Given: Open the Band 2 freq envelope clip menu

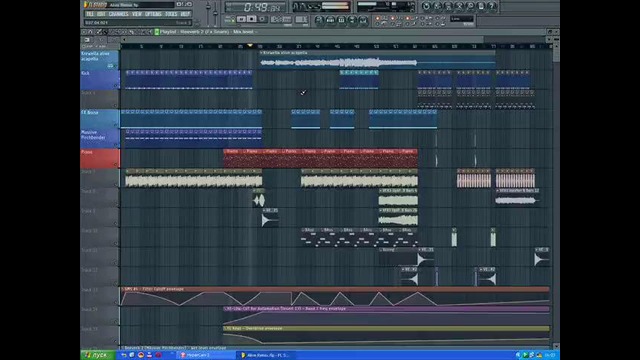Looking at the screenshot, I should (226, 309).
